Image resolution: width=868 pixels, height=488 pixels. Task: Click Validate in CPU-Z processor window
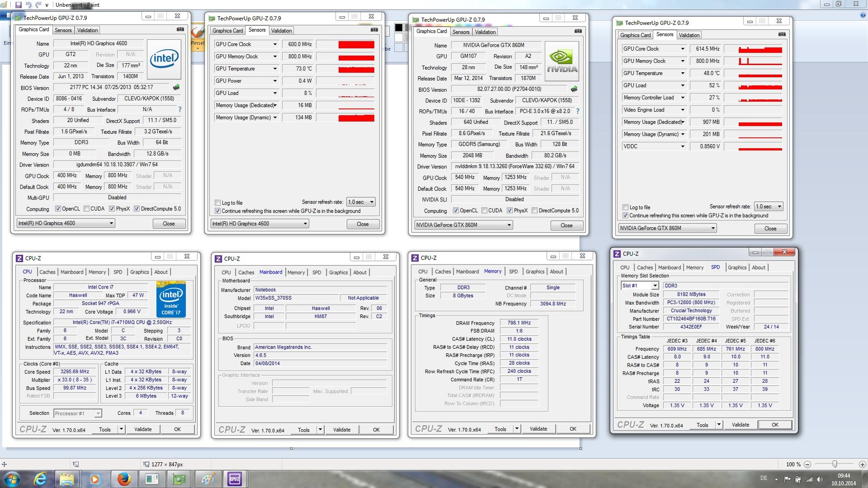(x=143, y=429)
